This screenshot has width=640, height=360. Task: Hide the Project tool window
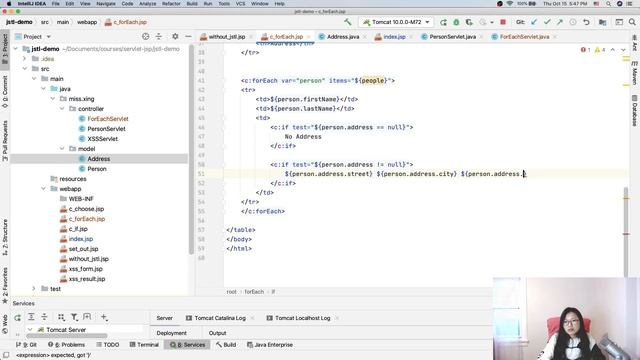(x=188, y=37)
